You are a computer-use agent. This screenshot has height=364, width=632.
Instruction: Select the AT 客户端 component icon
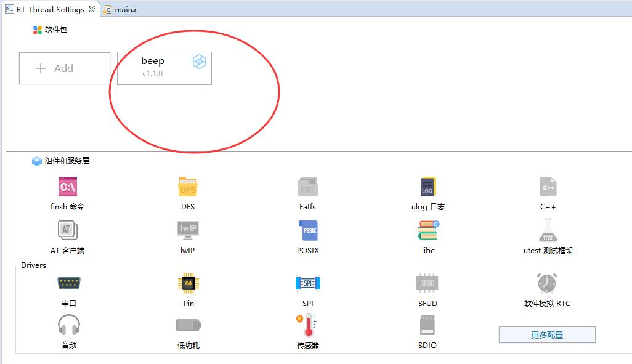68,230
